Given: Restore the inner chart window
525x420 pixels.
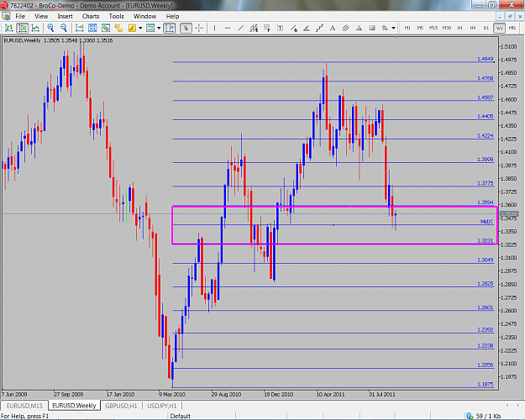Looking at the screenshot, I should click(x=510, y=16).
